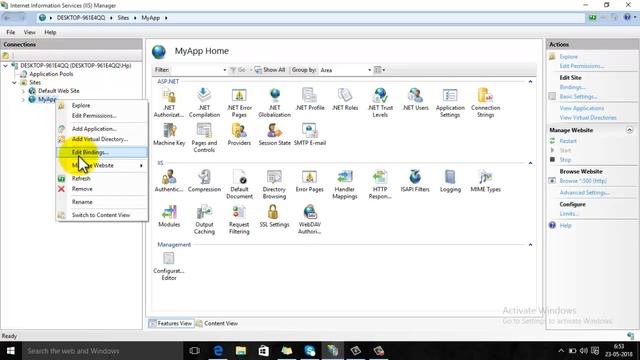
Task: Open .NET Trust Levels feature
Action: coord(380,102)
